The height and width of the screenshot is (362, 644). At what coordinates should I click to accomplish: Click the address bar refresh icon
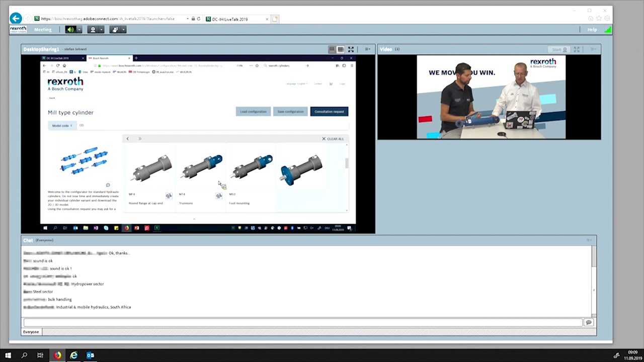coord(199,19)
